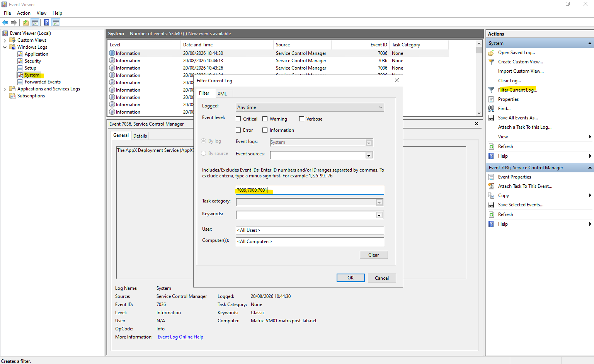The image size is (594, 364).
Task: Click the Properties icon in Actions pane
Action: [491, 99]
